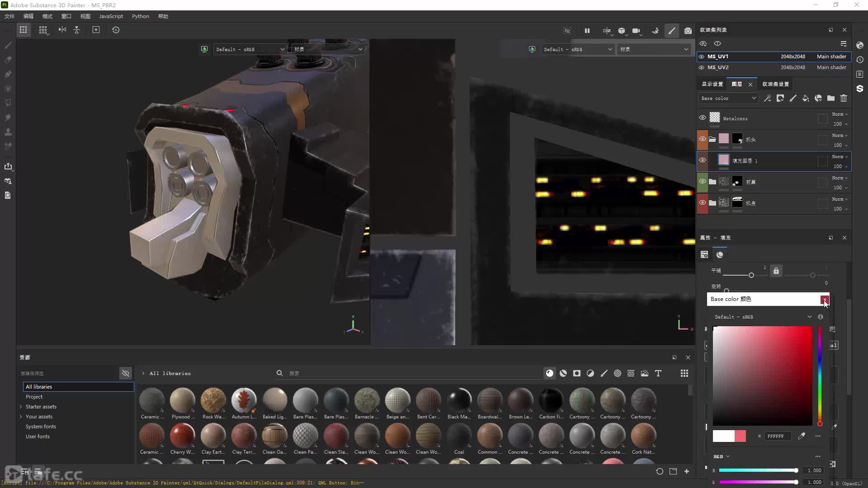
Task: Open the JavaScript menu
Action: coord(111,16)
